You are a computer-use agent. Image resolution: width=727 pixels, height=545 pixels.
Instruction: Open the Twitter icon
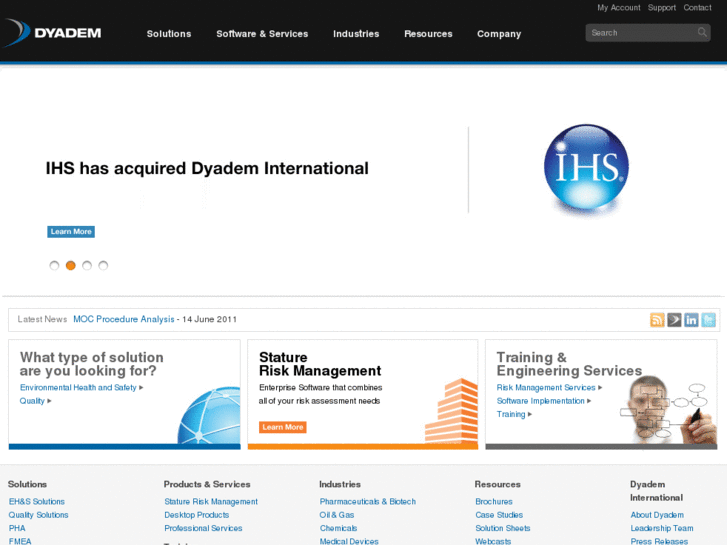click(708, 320)
